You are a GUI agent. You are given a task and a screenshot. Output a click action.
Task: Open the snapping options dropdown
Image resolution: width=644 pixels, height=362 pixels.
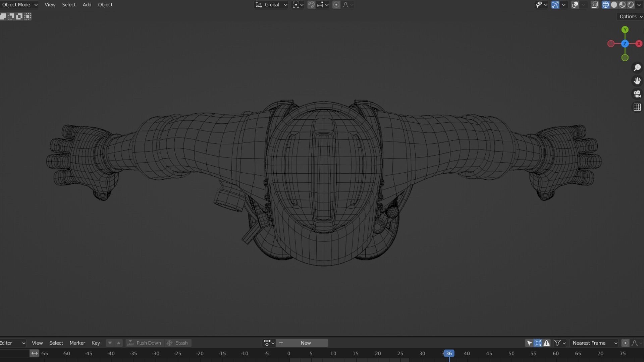[323, 5]
